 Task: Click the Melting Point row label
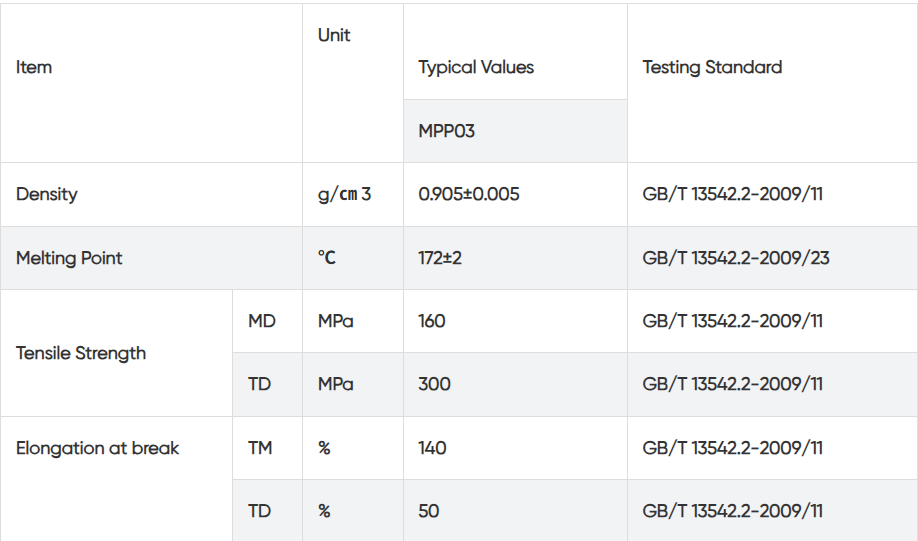pyautogui.click(x=69, y=258)
